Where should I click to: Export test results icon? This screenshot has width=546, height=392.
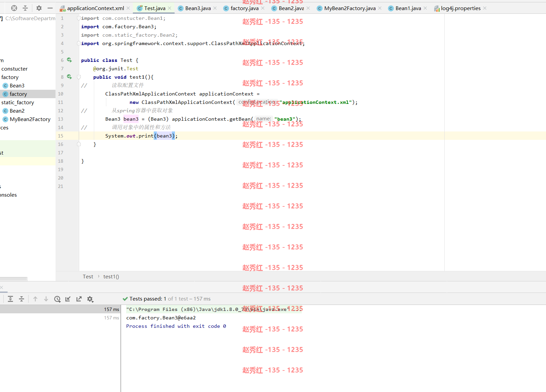(79, 299)
